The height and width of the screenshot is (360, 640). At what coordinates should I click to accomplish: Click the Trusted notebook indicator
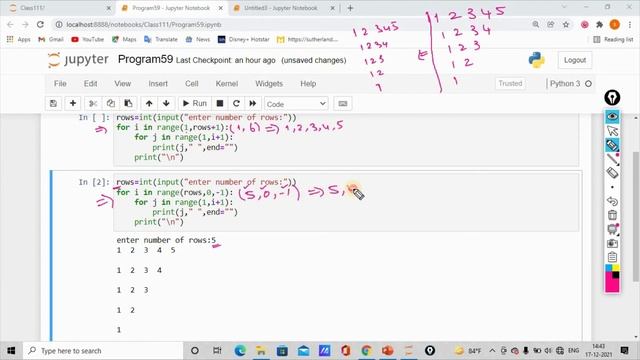pyautogui.click(x=510, y=84)
